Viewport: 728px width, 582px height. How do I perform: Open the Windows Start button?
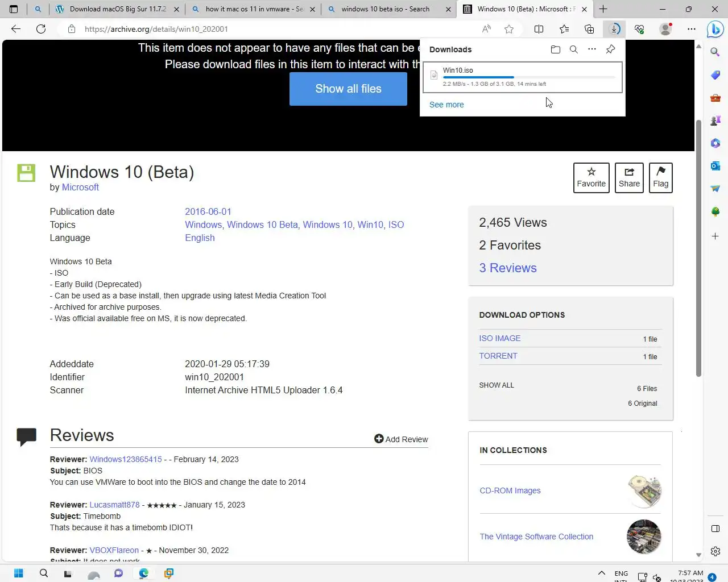pyautogui.click(x=18, y=573)
